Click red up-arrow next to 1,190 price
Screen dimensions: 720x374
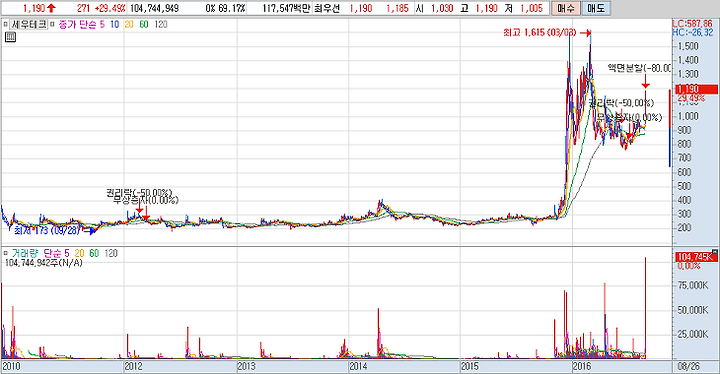click(x=51, y=8)
